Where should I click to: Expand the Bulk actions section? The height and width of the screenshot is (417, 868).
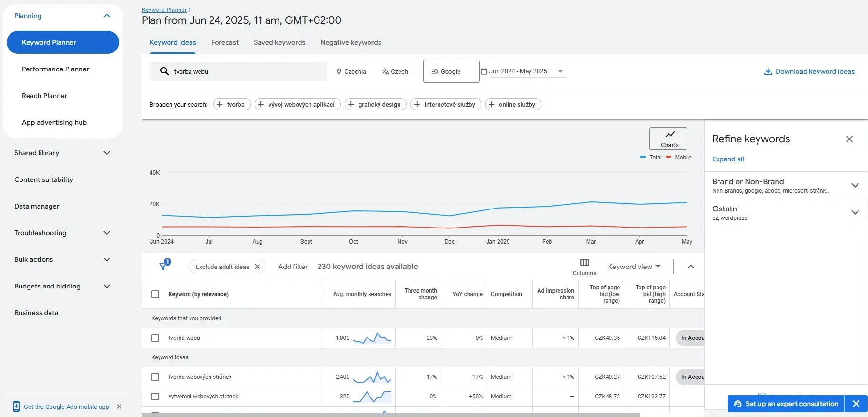click(x=107, y=259)
